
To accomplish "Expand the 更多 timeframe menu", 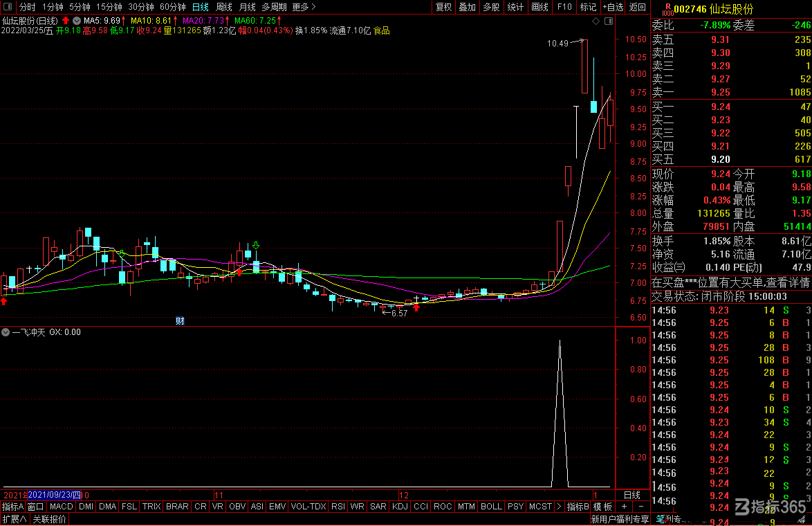I will point(304,7).
